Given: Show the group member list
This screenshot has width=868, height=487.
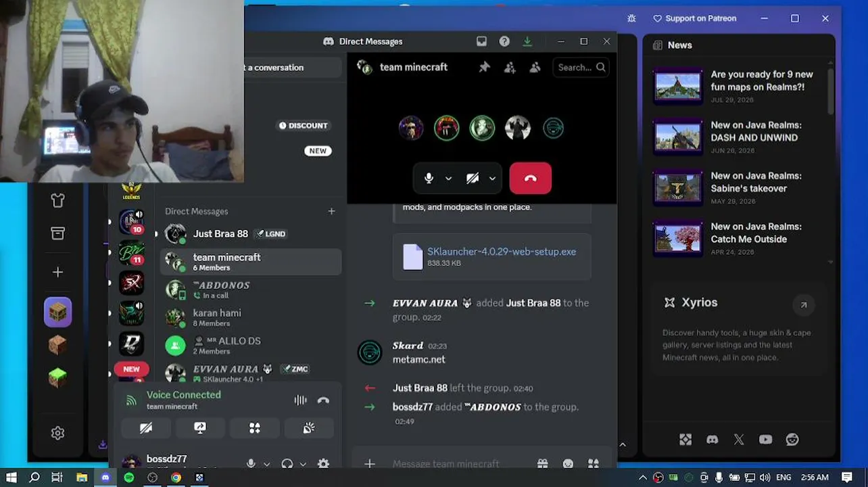Looking at the screenshot, I should pos(535,67).
